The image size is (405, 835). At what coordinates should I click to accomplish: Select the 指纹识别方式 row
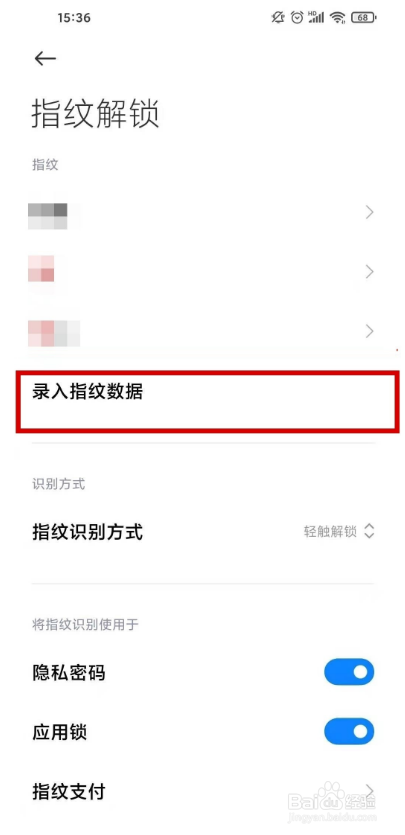click(x=203, y=531)
